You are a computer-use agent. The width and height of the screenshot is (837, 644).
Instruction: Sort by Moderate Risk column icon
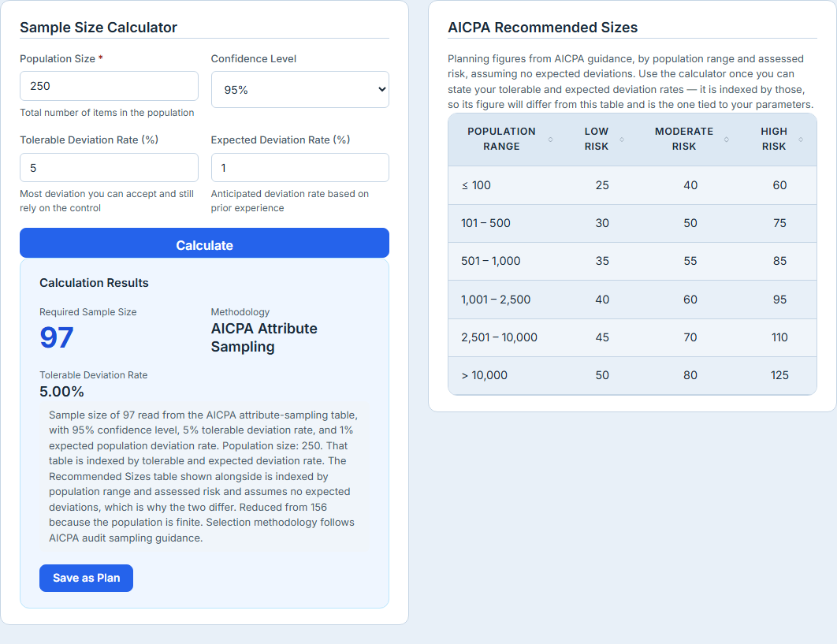click(x=727, y=140)
